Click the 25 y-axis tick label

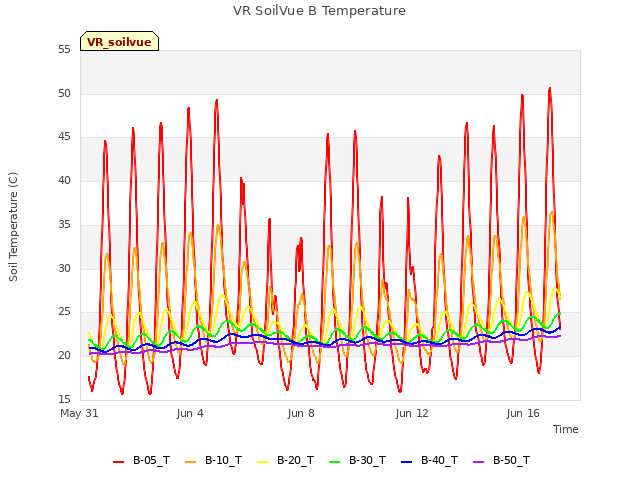64,312
